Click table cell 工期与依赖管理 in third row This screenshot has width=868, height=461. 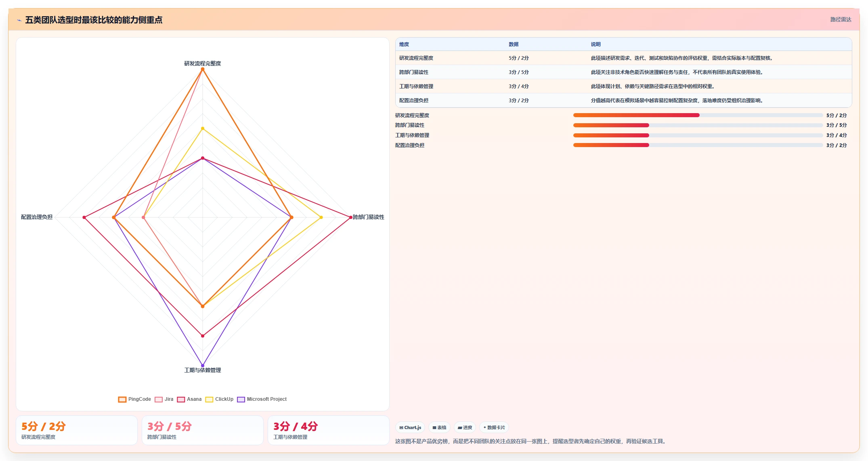pos(416,86)
